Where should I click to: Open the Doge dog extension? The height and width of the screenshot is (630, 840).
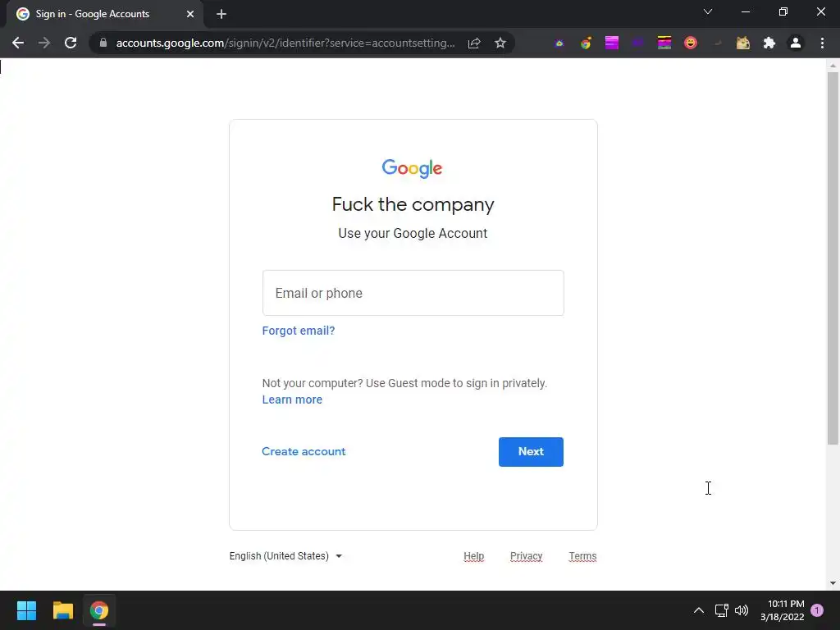(x=743, y=43)
